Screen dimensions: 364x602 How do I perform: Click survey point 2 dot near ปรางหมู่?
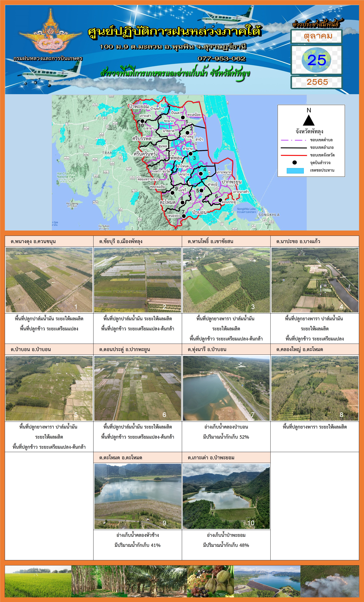(x=188, y=133)
